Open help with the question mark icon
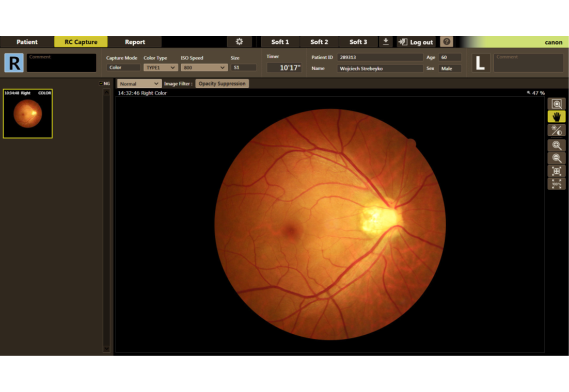This screenshot has height=392, width=569. 447,42
